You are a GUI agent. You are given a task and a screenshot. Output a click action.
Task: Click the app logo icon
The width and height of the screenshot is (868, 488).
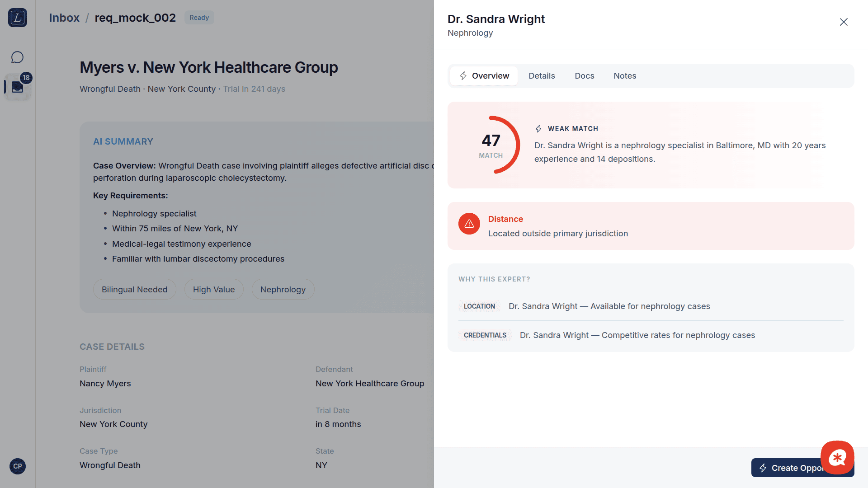18,18
